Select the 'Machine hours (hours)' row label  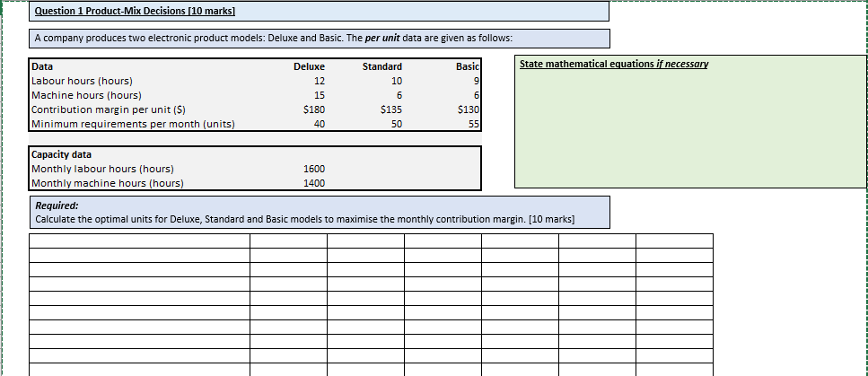pos(86,95)
